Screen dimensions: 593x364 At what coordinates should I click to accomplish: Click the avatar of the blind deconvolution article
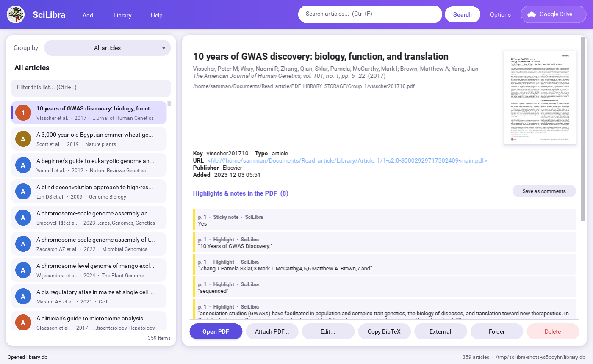tap(23, 191)
